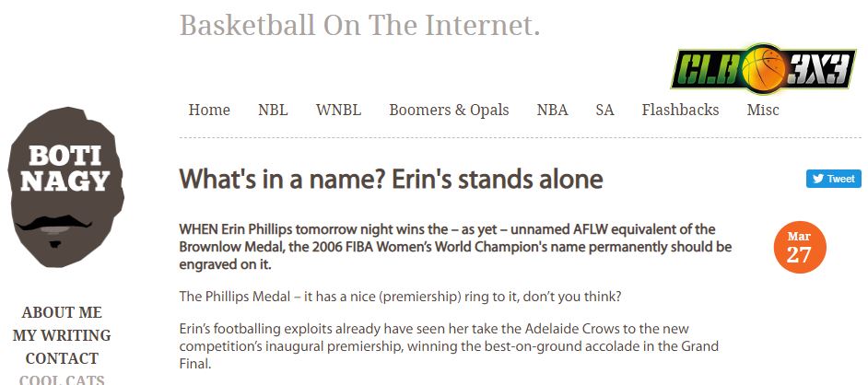Open the WNBL menu item
Image resolution: width=868 pixels, height=385 pixels.
(338, 110)
